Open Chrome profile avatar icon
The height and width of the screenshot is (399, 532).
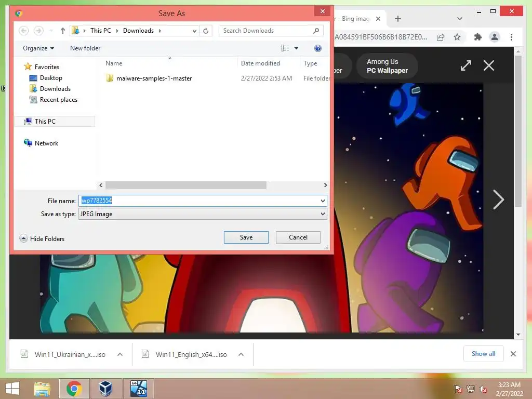(x=495, y=37)
